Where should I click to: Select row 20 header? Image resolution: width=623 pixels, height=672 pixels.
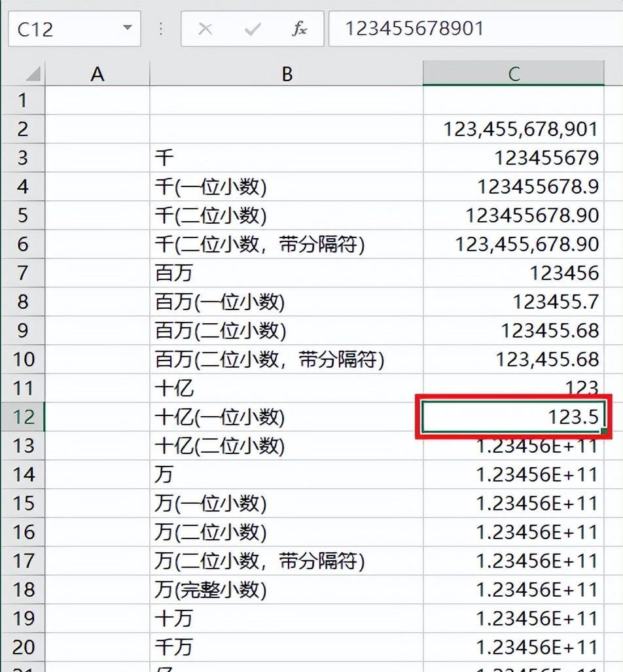pos(23,646)
